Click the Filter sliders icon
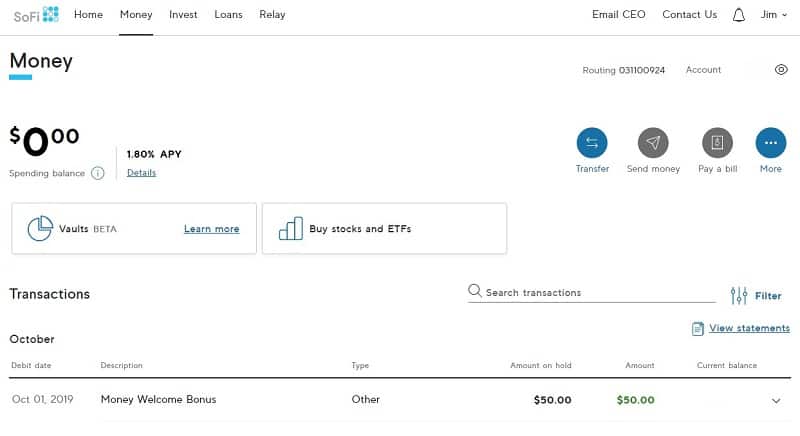The width and height of the screenshot is (800, 436). pos(739,295)
